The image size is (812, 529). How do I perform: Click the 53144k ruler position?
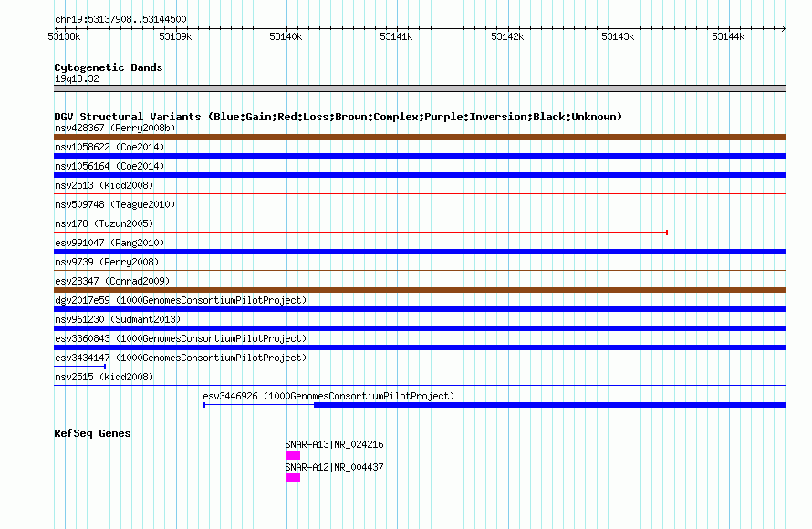(728, 36)
